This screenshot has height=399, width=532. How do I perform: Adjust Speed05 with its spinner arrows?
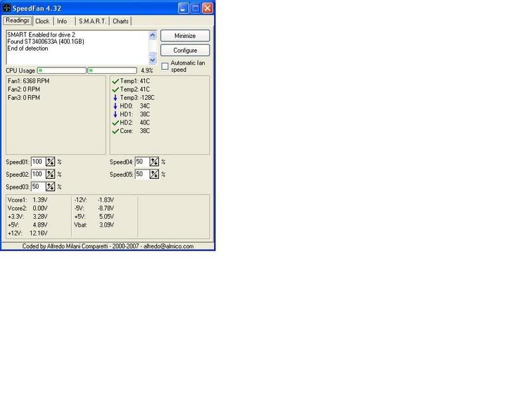[x=154, y=174]
